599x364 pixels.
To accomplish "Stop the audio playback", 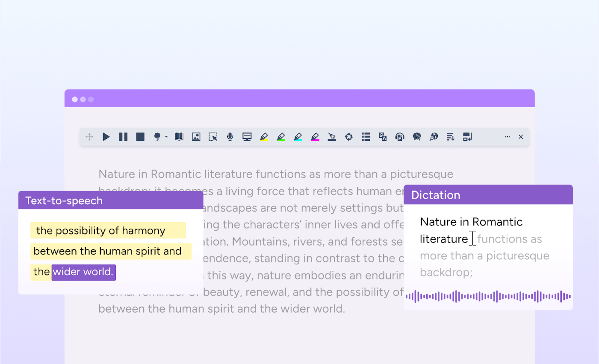I will pyautogui.click(x=140, y=137).
